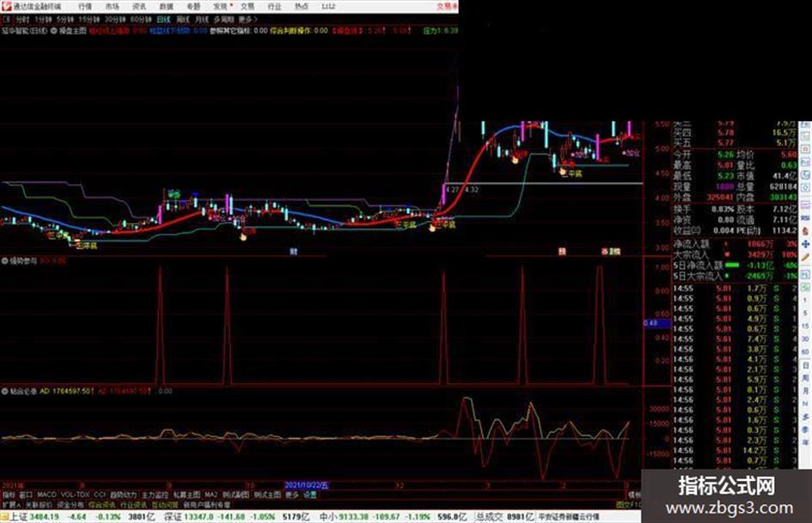The width and height of the screenshot is (812, 523).
Task: Open the 数据 menu
Action: pos(166,6)
